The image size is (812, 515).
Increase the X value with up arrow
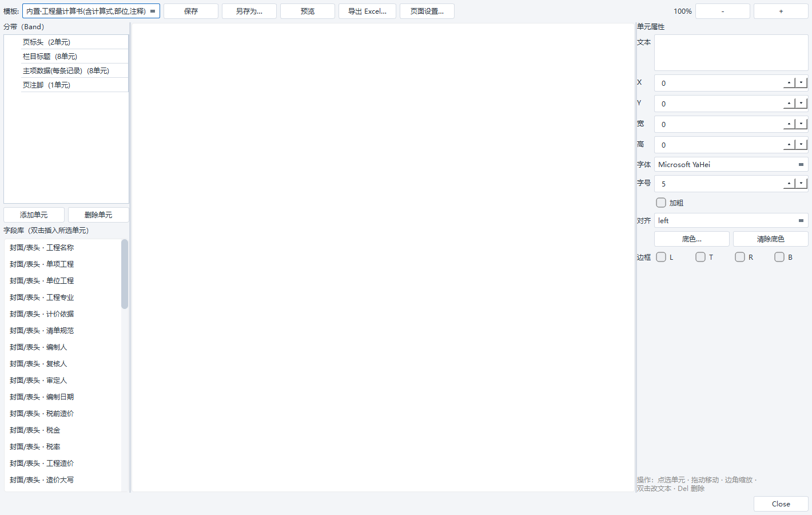[789, 83]
